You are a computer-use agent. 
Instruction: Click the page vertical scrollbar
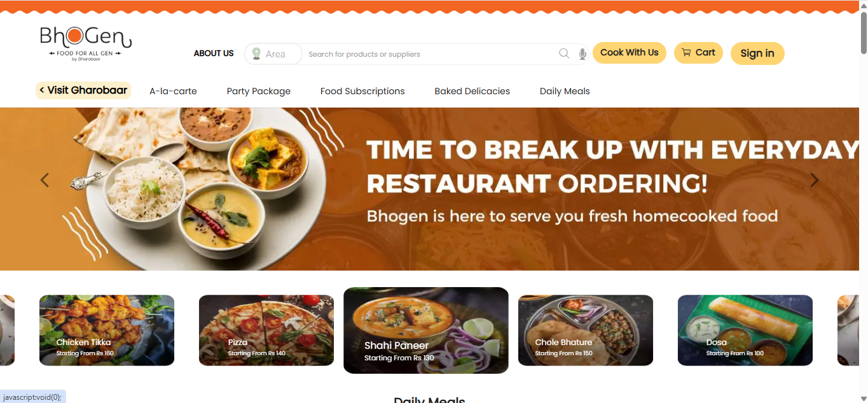(864, 201)
